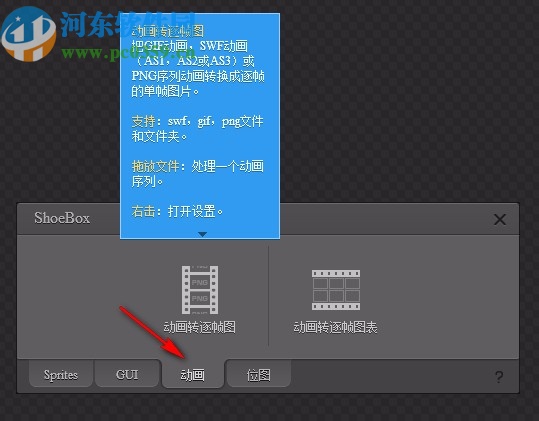This screenshot has width=539, height=421.
Task: Click the 动画转逐帧图 film strip icon
Action: [x=200, y=290]
